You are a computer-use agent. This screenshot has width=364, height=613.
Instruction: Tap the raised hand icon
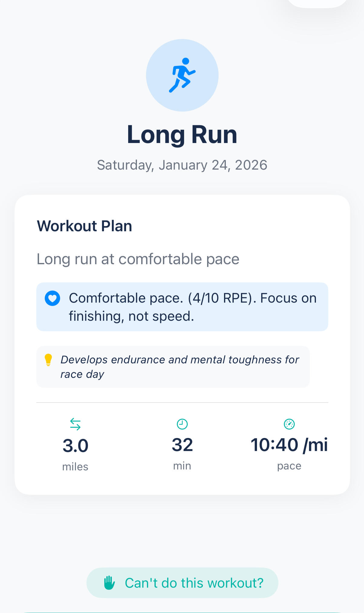click(x=109, y=583)
